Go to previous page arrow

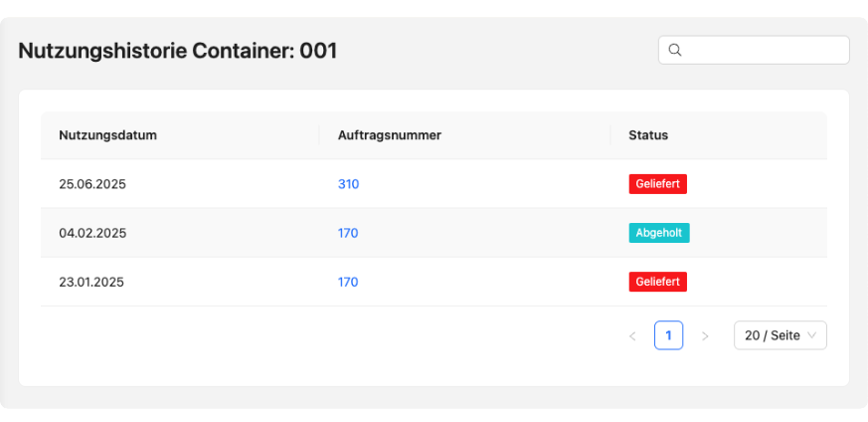tap(632, 335)
